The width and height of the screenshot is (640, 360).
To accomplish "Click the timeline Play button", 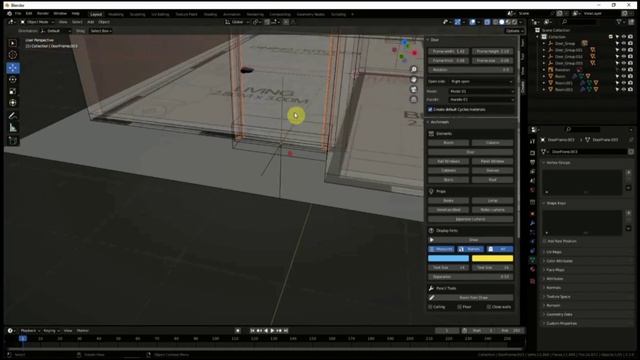I will click(272, 331).
